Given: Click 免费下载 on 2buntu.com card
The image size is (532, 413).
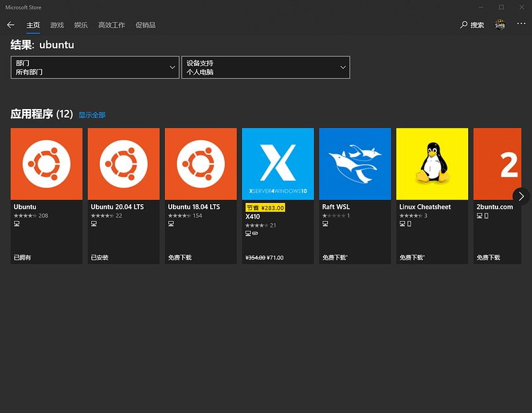Looking at the screenshot, I should coord(488,257).
